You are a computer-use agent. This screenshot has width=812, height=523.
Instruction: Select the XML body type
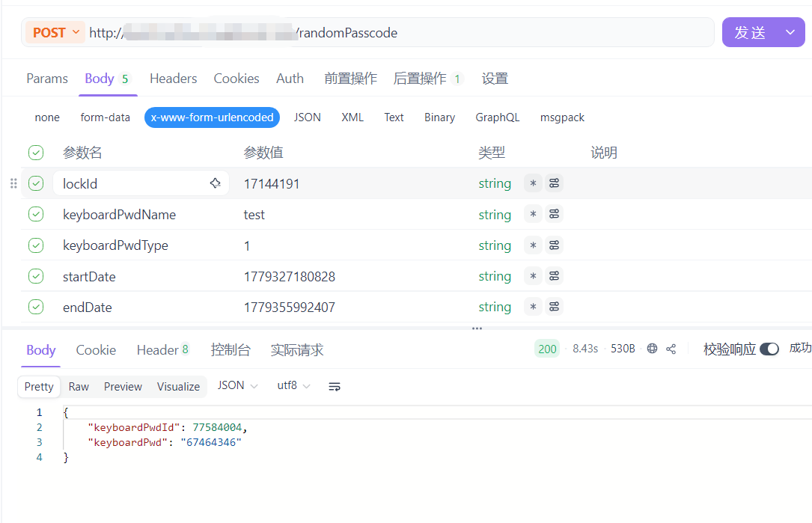[352, 117]
